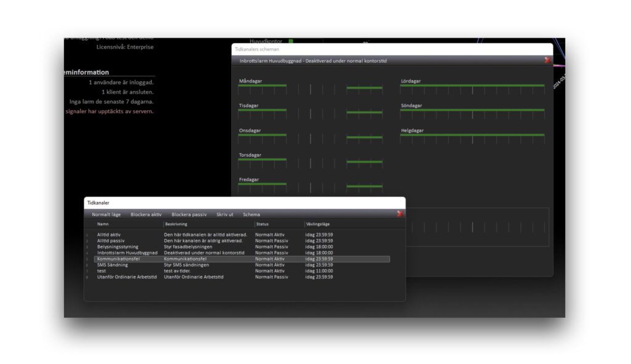Select the 'Belysningsstyrning' row
Image resolution: width=631 pixels, height=364 pixels.
click(x=242, y=246)
